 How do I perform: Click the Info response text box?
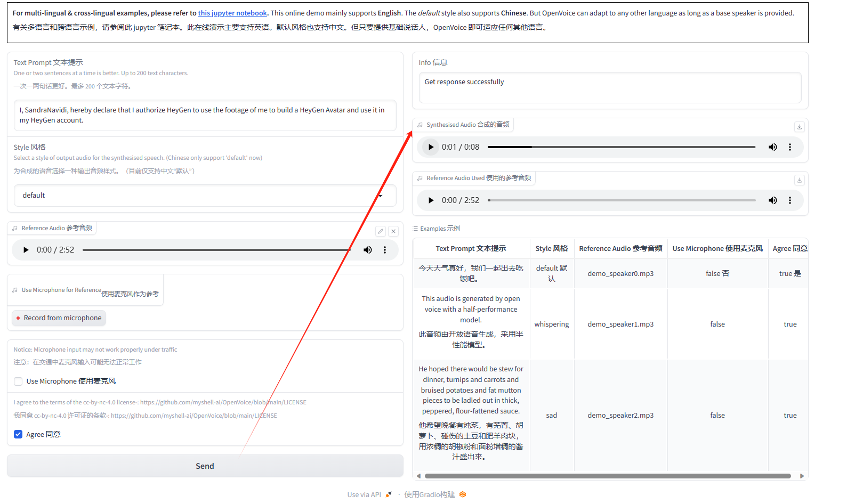[610, 87]
